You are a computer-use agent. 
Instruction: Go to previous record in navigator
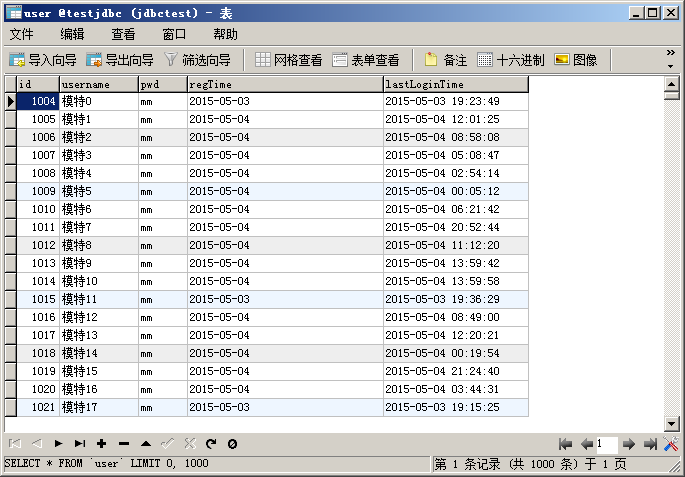[37, 444]
